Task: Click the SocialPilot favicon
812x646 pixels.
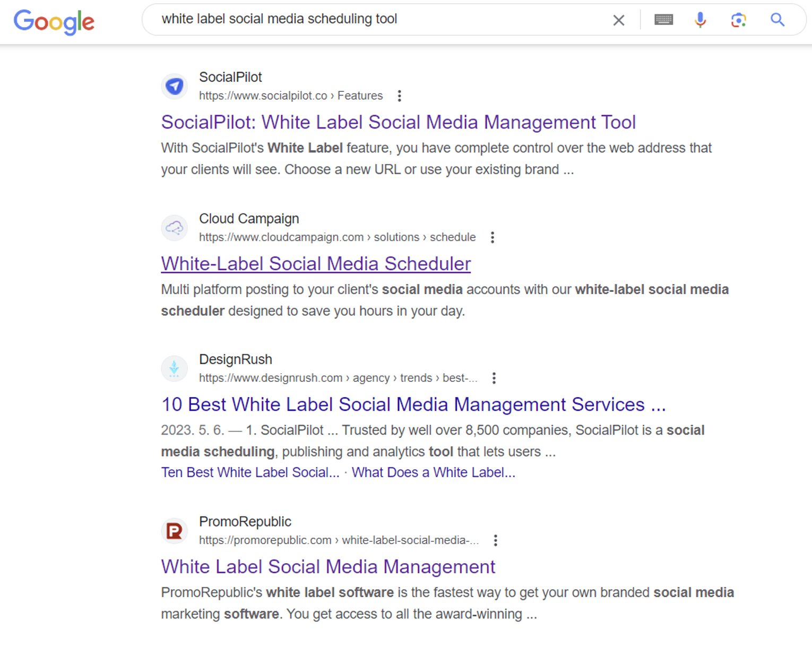Action: click(174, 86)
